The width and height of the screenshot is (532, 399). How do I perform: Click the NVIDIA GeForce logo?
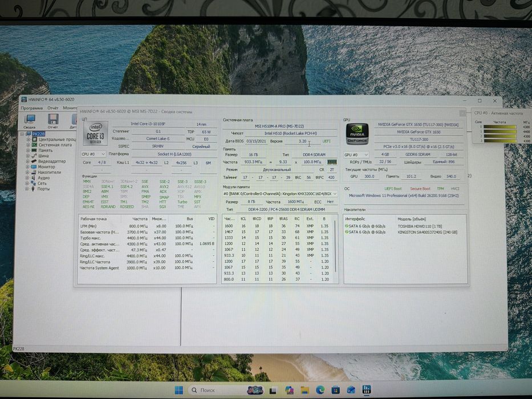click(x=357, y=134)
